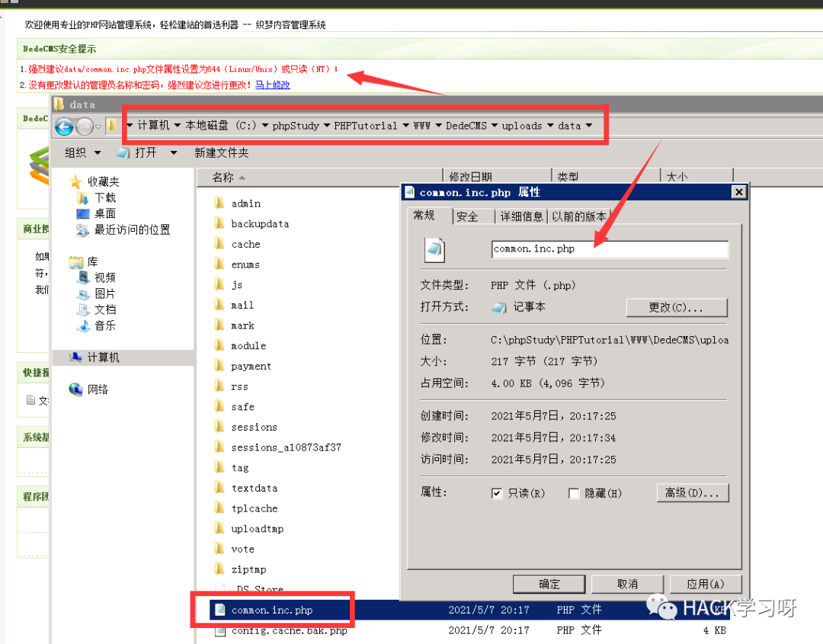Click the 打开 (Open) toolbar button
823x644 pixels.
point(137,152)
